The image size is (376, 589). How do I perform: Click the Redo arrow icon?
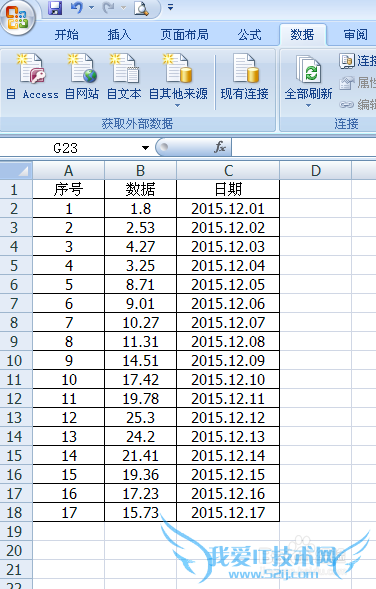[108, 8]
